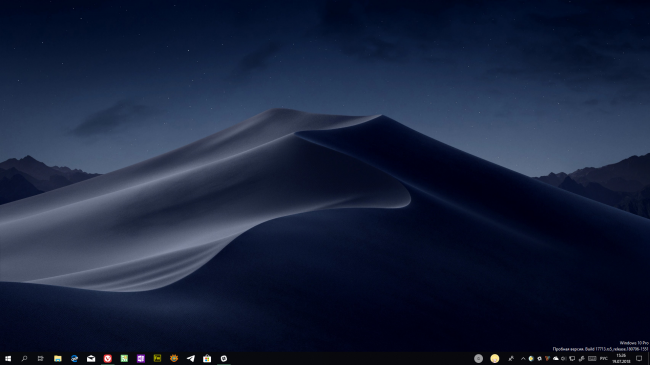
Task: Switch input language РУС indicator
Action: (x=604, y=358)
